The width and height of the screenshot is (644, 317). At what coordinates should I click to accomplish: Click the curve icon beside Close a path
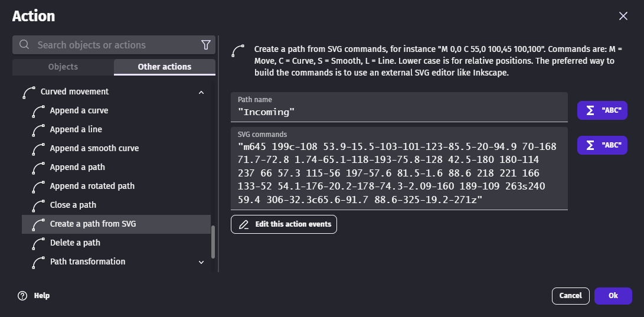point(39,205)
